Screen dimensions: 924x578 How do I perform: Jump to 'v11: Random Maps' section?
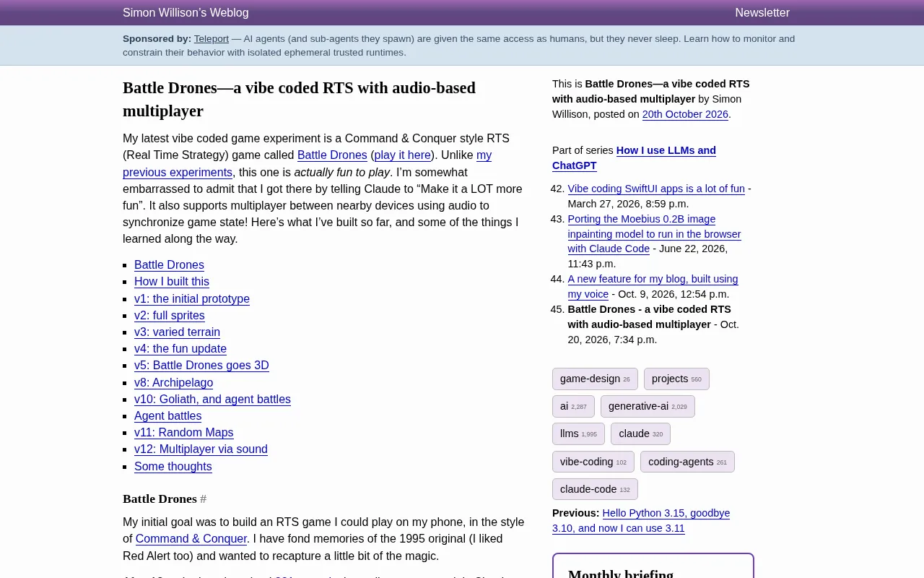pos(184,432)
